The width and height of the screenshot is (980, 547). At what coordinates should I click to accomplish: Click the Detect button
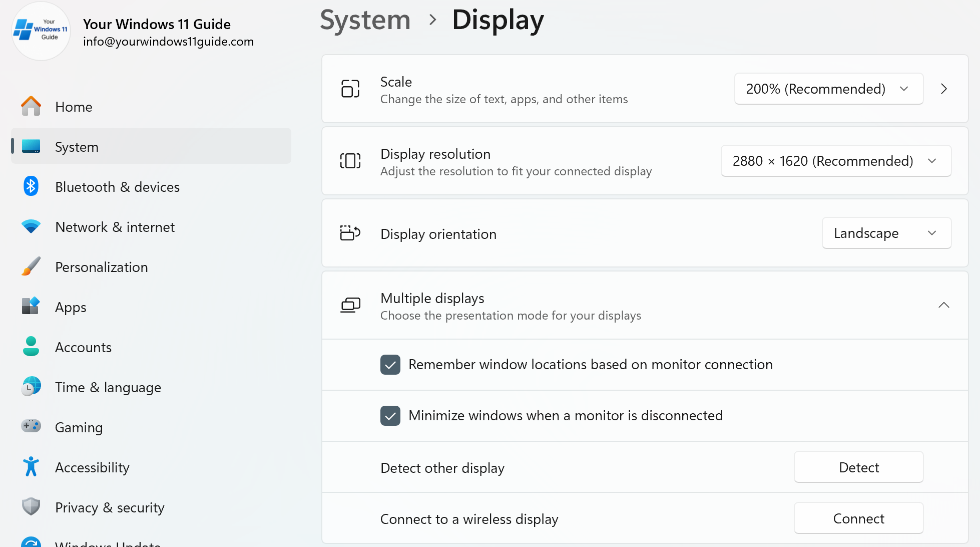[859, 467]
